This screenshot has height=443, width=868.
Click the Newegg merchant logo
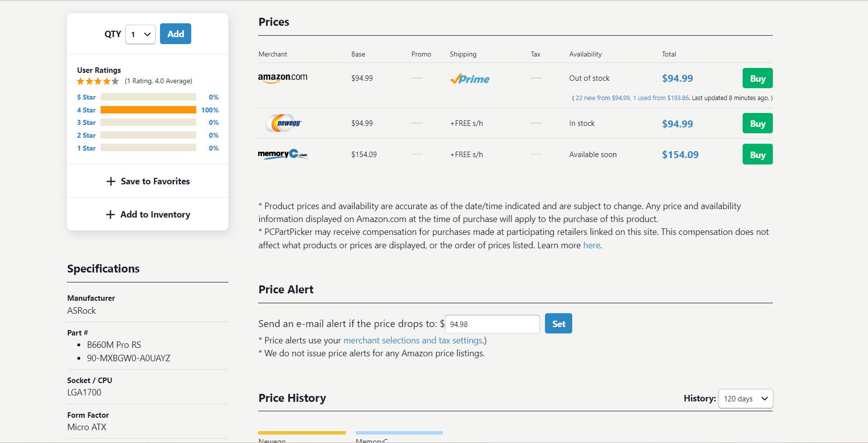pos(283,123)
